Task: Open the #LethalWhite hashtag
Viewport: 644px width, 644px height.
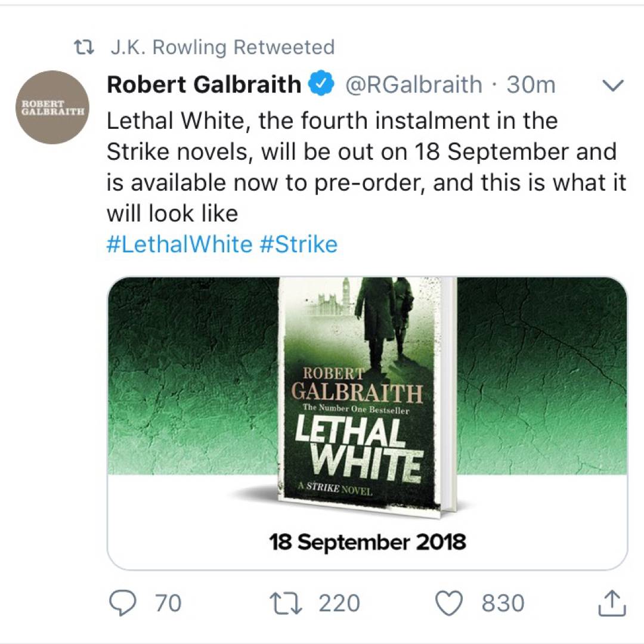Action: [x=179, y=244]
